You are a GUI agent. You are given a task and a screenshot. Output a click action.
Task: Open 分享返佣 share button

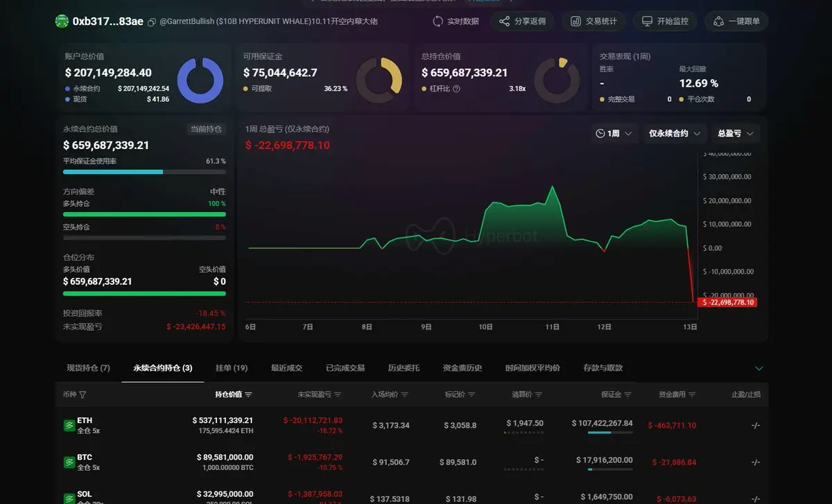pos(523,21)
